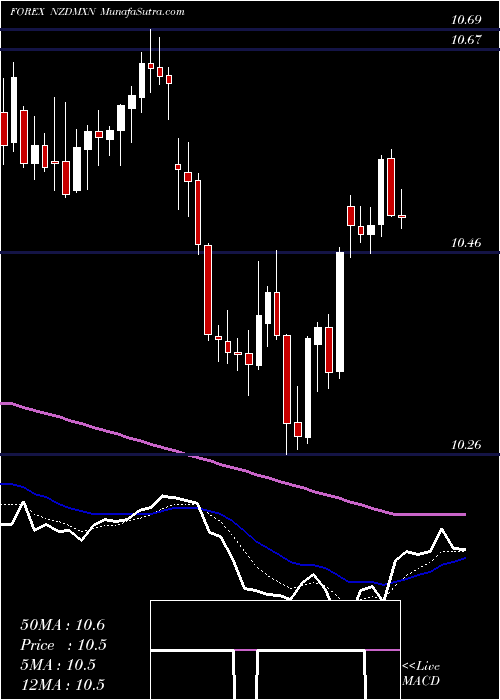
Task: Click the <<Live MACD label
Action: point(421,674)
